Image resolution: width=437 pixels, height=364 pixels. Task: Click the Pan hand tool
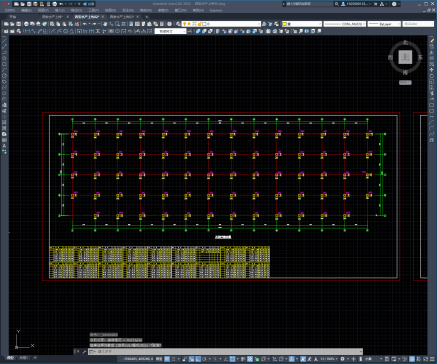(x=105, y=24)
